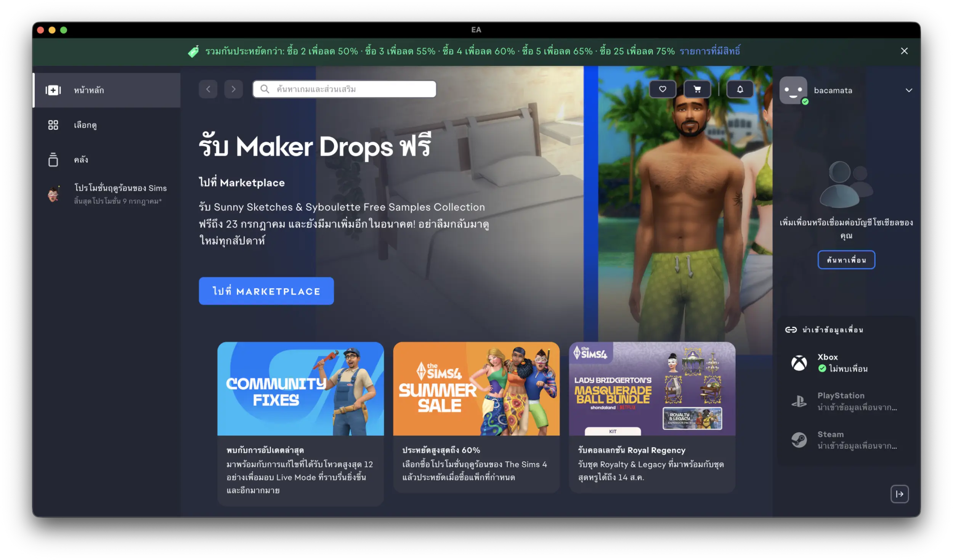Image resolution: width=953 pixels, height=560 pixels.
Task: Open โปรโมชั่นฤดูร้อนของ Sims menu item
Action: coord(107,194)
